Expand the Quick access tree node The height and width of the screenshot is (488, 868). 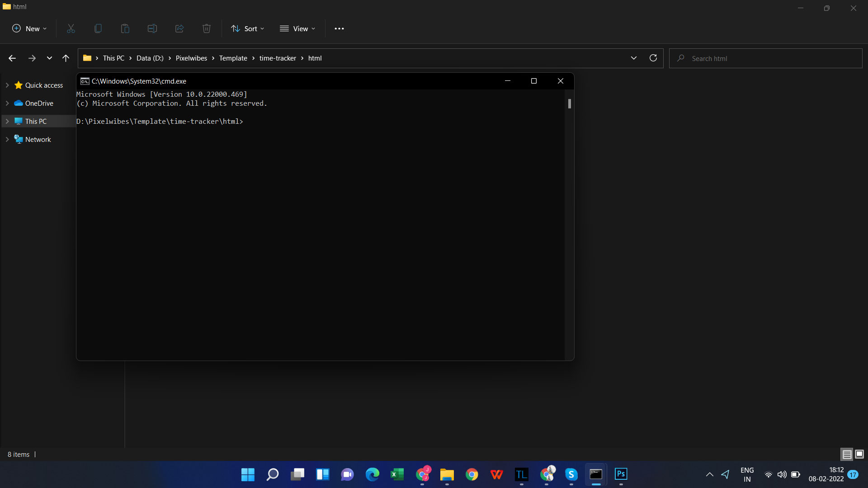(7, 85)
